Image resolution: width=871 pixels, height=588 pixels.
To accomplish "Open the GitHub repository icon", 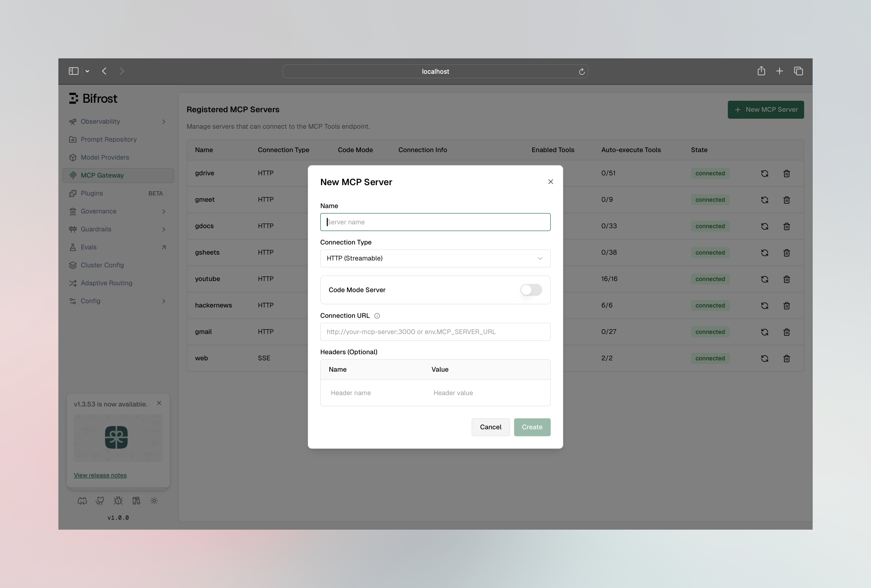I will (100, 501).
